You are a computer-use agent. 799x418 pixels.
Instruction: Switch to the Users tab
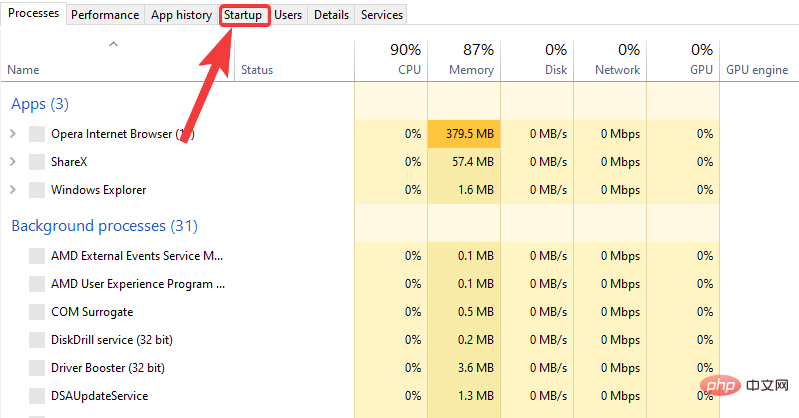pyautogui.click(x=288, y=15)
